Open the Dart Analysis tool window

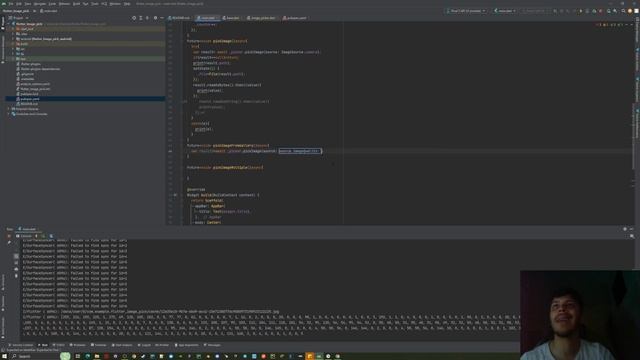(x=122, y=345)
